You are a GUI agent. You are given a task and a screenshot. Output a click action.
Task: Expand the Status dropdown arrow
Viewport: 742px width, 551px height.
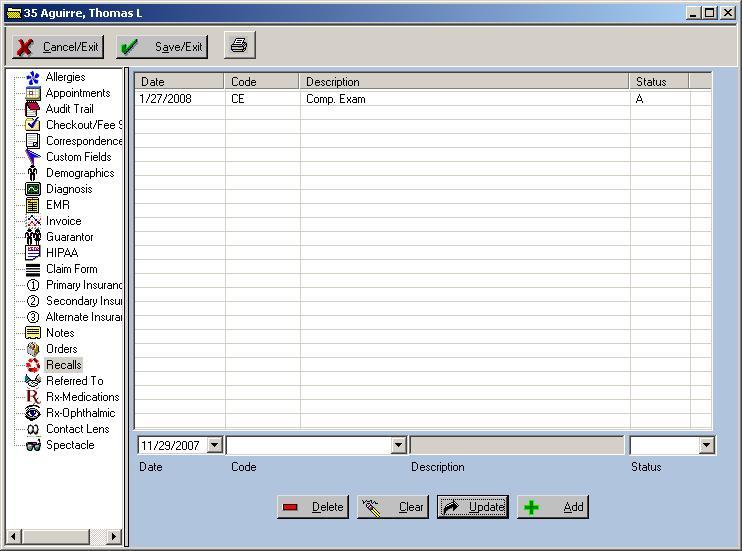[x=706, y=446]
